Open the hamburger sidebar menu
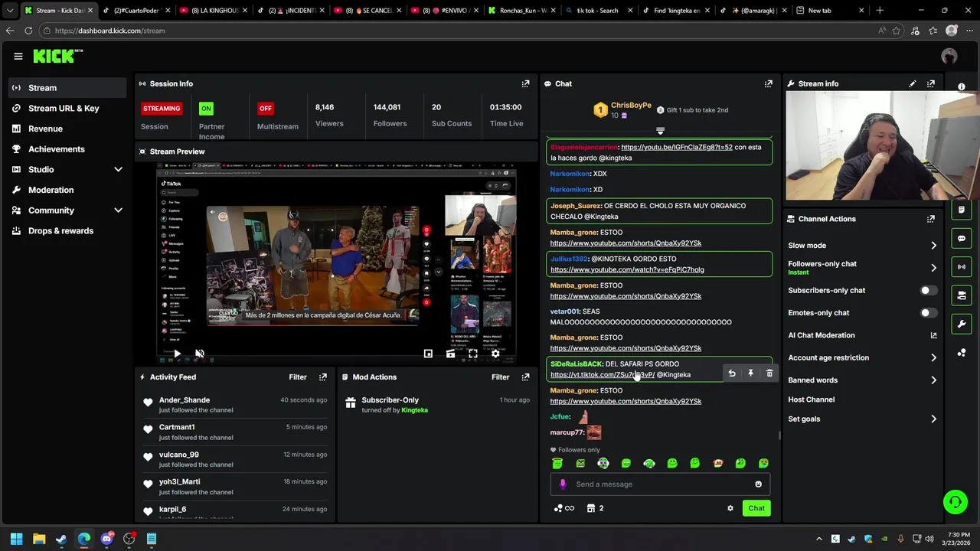This screenshot has height=551, width=980. click(x=18, y=56)
